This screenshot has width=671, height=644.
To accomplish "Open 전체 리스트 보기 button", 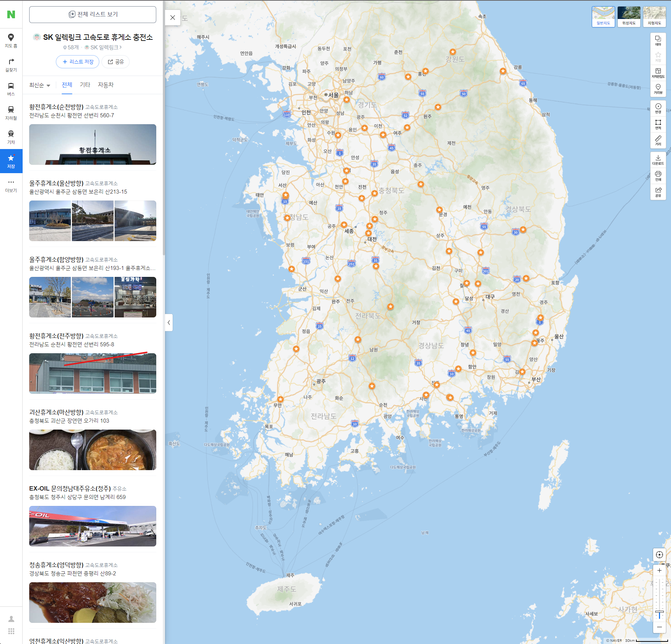I will 93,14.
